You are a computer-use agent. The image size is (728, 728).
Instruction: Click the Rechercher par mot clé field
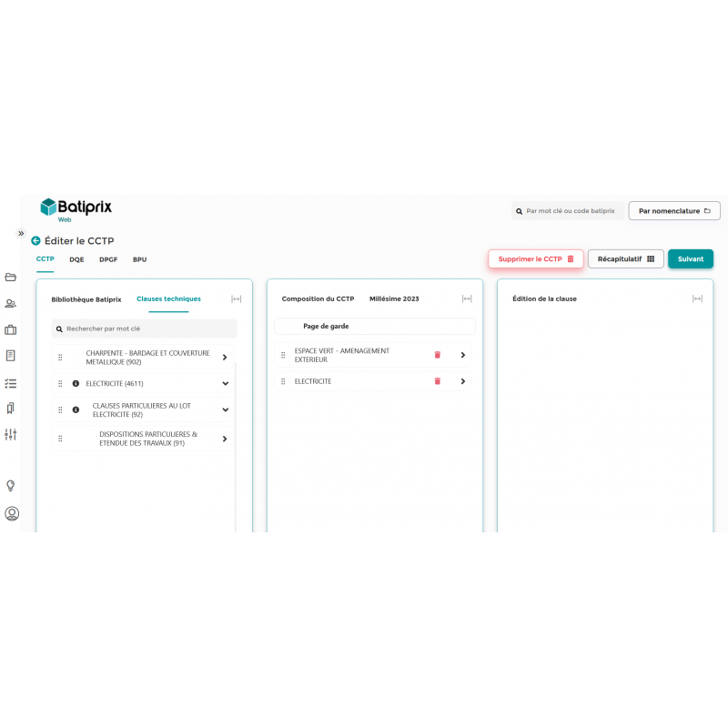click(x=144, y=329)
